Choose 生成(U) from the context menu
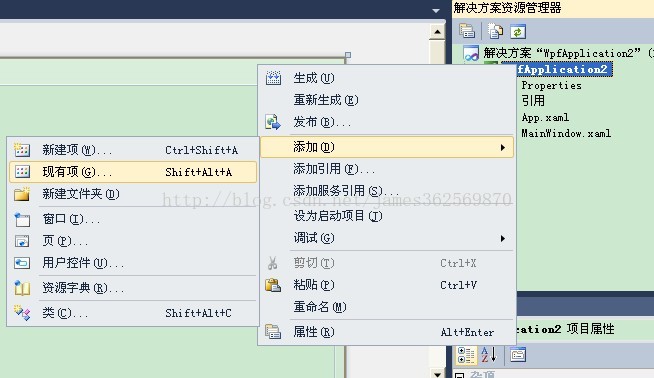Viewport: 654px width, 378px height. click(387, 78)
